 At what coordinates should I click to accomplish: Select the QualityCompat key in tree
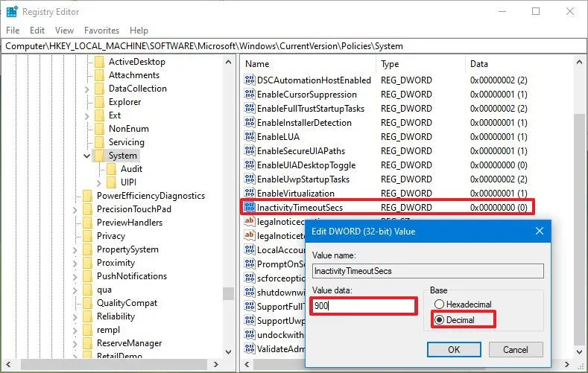127,303
